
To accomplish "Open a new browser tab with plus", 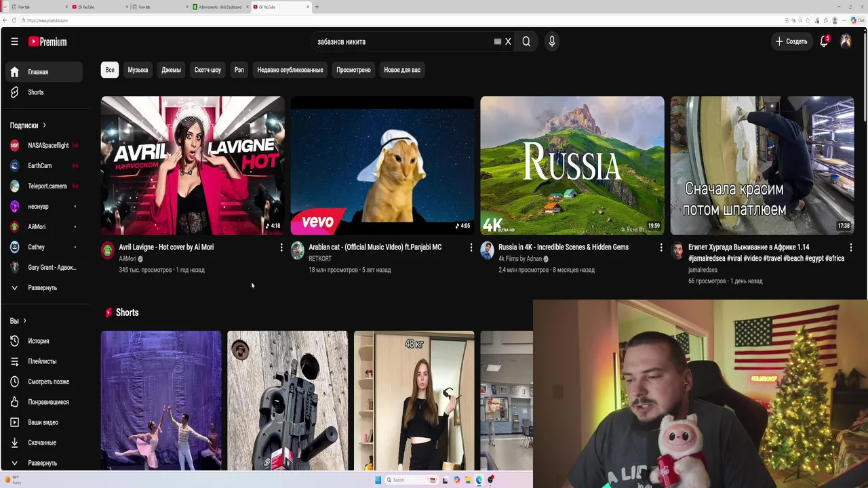I will pos(317,7).
